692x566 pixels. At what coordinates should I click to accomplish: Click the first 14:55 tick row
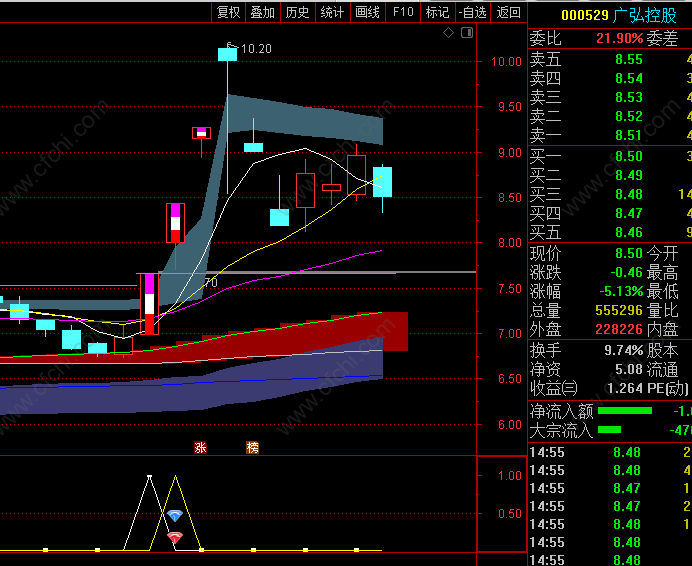[610, 453]
